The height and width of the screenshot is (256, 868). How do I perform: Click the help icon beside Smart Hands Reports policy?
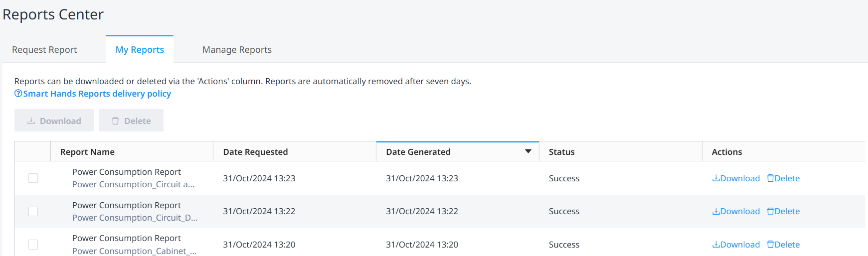pos(18,94)
